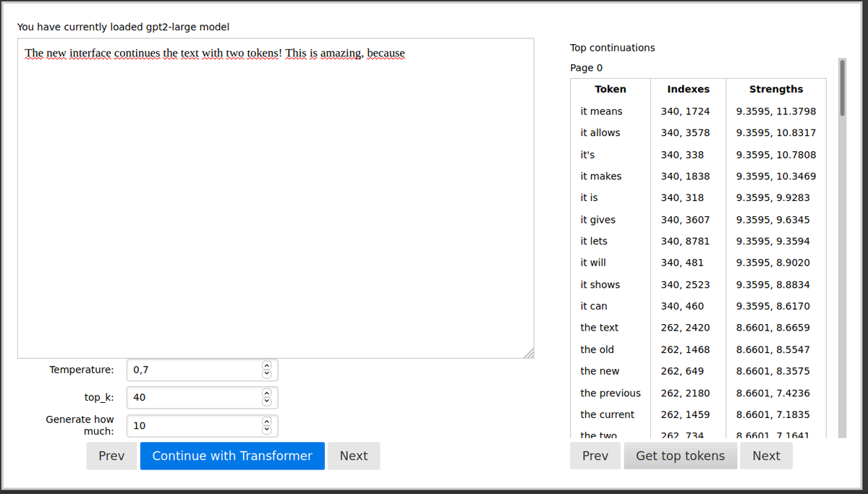Select the 'it shows' token cell
Viewport: 868px width, 494px height.
(610, 285)
